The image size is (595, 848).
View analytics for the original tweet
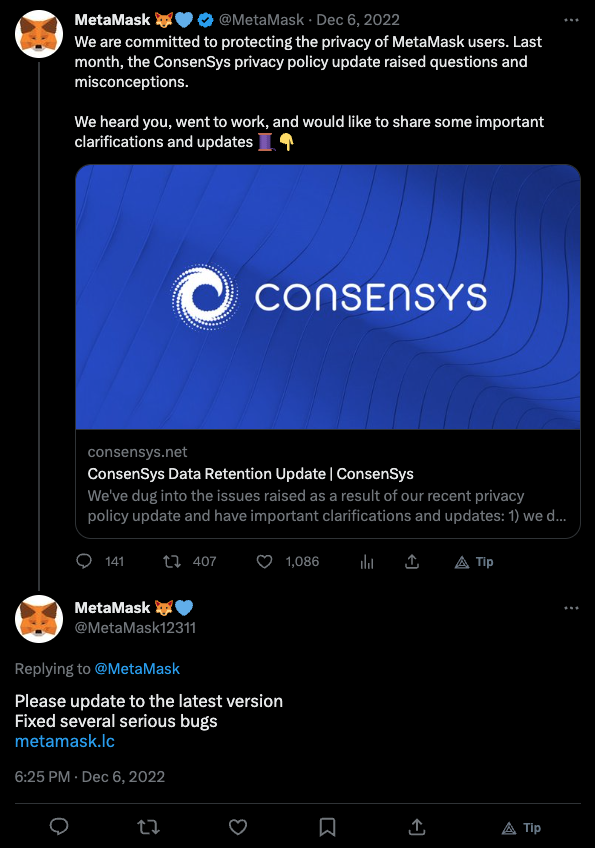367,562
